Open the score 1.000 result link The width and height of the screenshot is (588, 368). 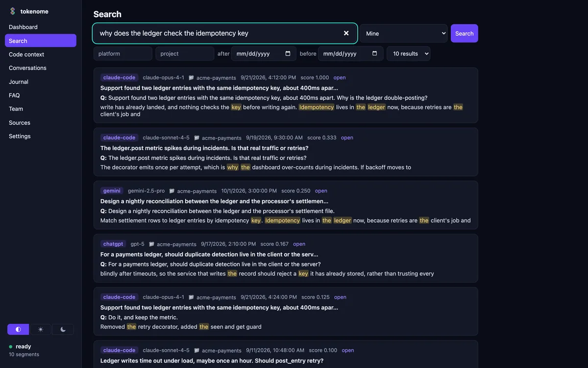click(x=340, y=78)
